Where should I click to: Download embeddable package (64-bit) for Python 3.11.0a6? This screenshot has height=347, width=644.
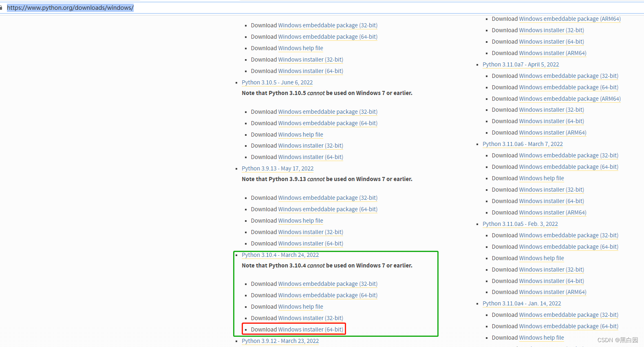click(569, 167)
